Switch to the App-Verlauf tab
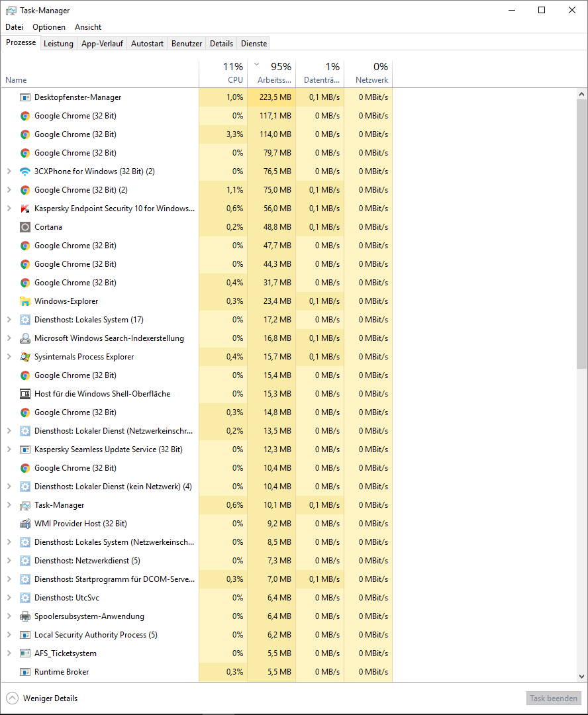Screen dimensions: 588x715 point(102,44)
